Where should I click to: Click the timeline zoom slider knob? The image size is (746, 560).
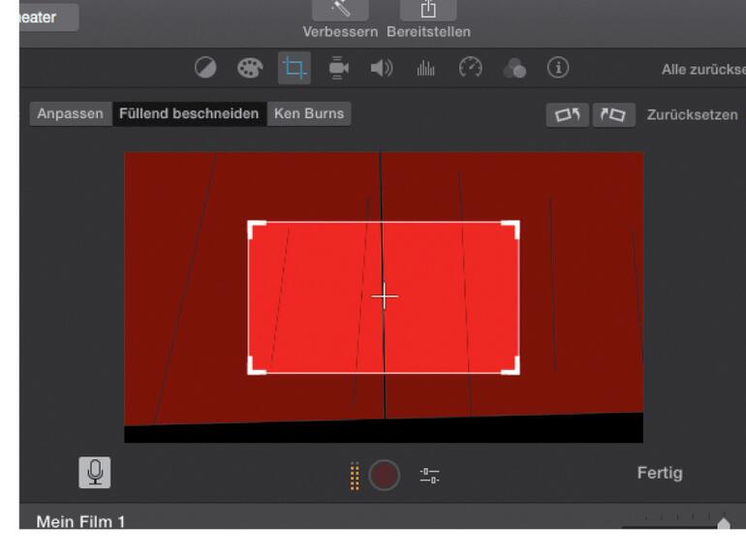tap(724, 523)
